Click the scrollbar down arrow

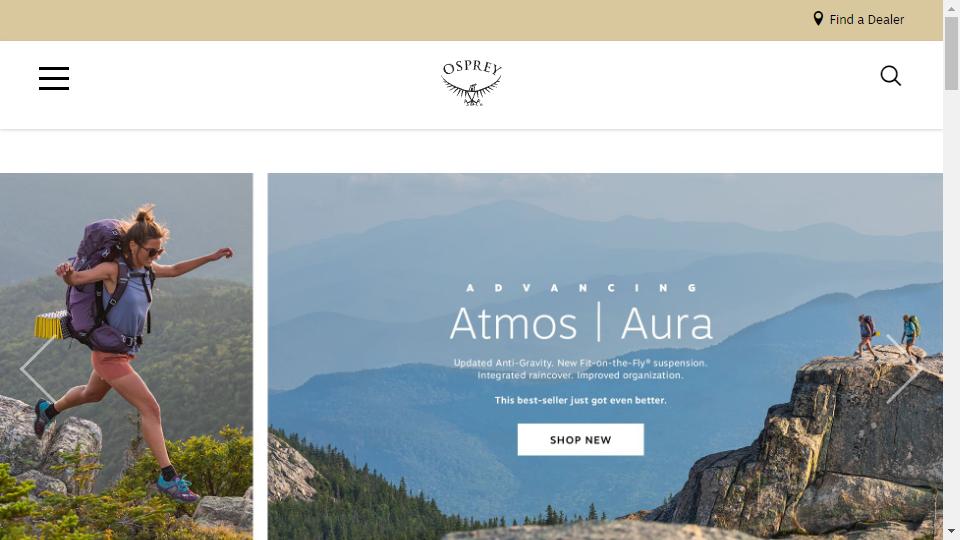(x=951, y=531)
